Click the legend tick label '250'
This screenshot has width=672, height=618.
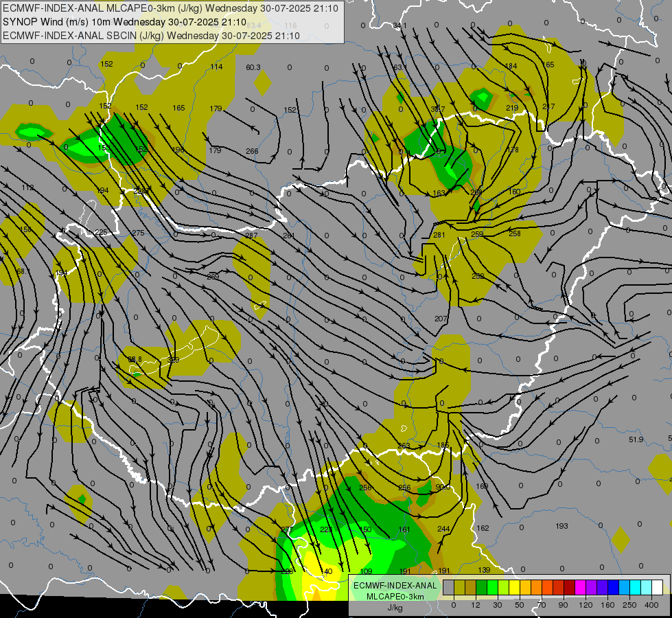(x=629, y=605)
